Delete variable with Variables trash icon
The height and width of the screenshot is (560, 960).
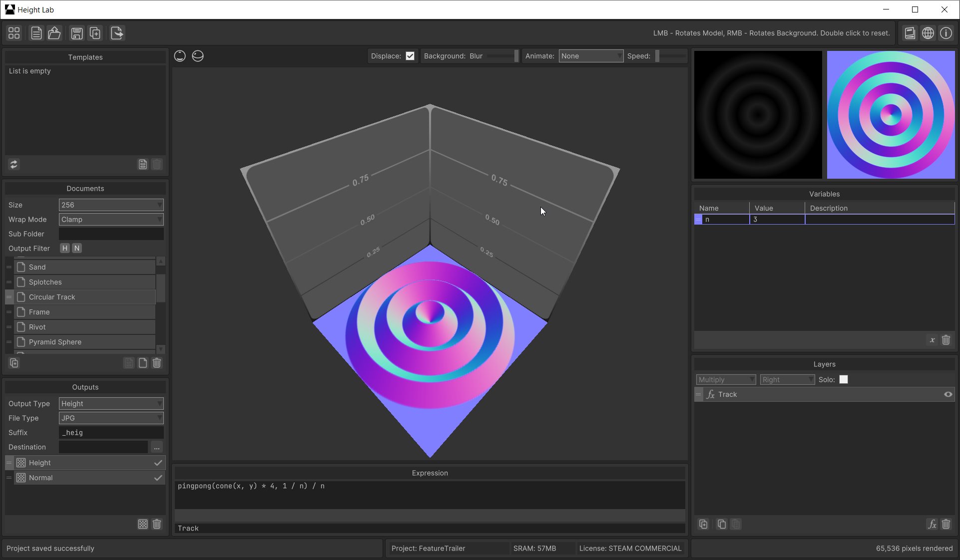tap(946, 340)
